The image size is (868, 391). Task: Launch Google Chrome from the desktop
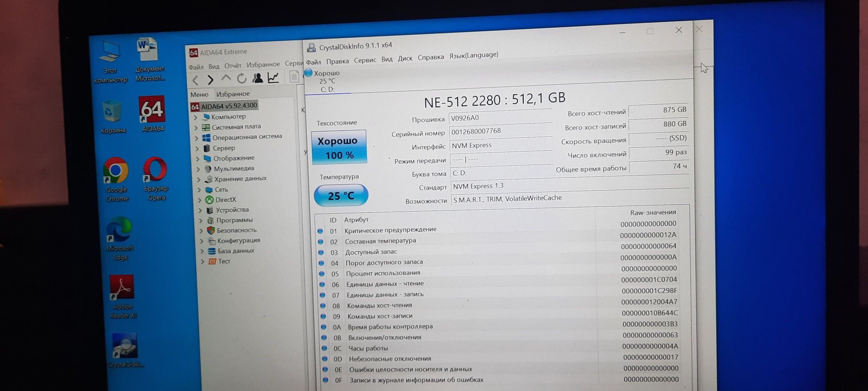(x=116, y=179)
